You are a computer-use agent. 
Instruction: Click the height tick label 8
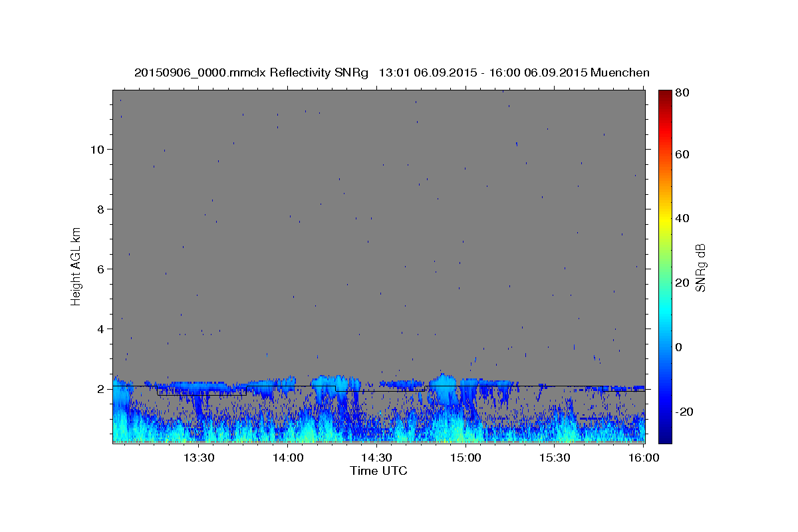click(101, 209)
